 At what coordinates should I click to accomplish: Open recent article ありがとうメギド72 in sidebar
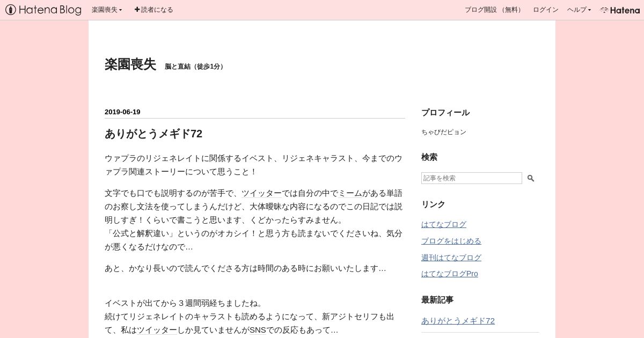458,321
